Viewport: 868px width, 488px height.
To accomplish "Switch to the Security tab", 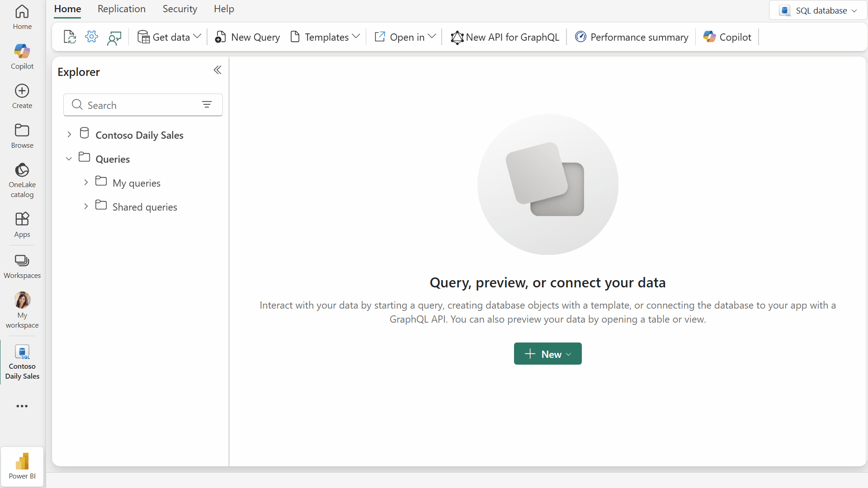I will click(180, 9).
